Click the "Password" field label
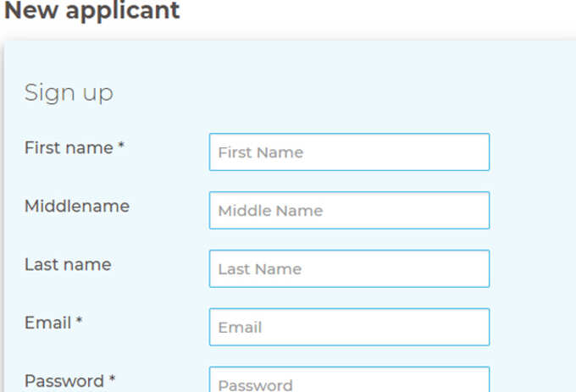 [x=64, y=381]
